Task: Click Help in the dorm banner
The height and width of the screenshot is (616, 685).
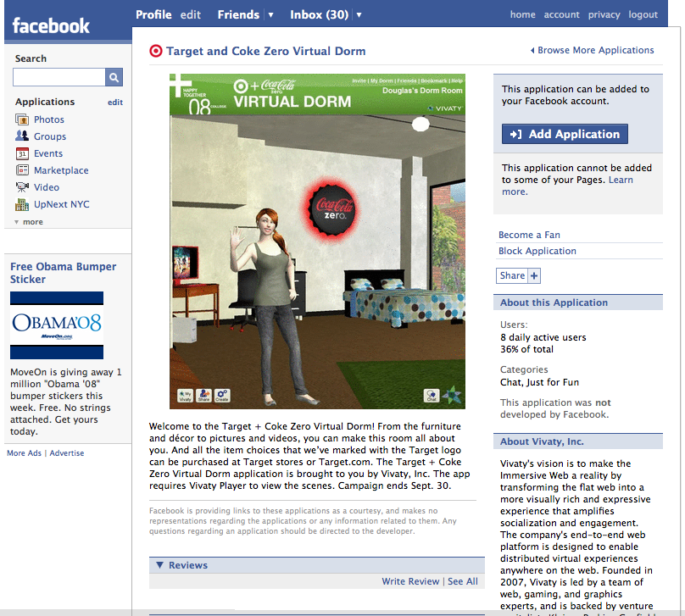Action: tap(457, 80)
